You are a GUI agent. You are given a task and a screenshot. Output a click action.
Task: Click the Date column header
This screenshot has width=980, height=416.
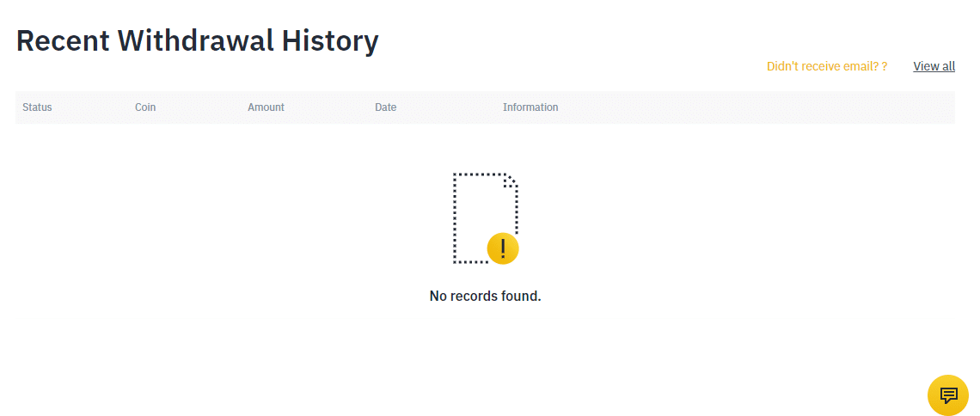(386, 107)
